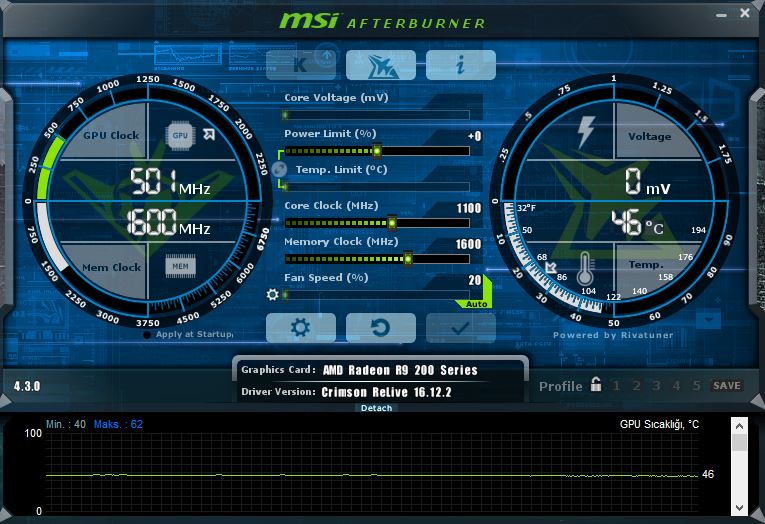Click the GPU chip icon

click(180, 135)
